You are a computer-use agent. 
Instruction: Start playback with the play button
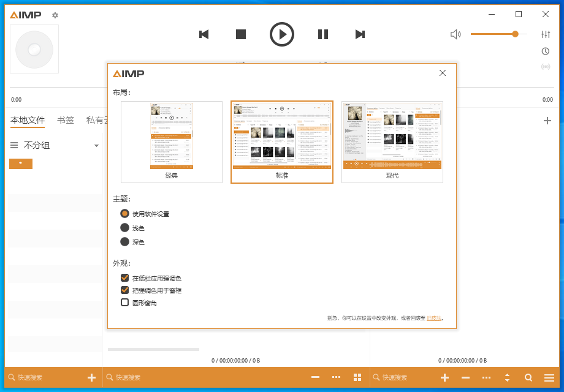point(281,34)
